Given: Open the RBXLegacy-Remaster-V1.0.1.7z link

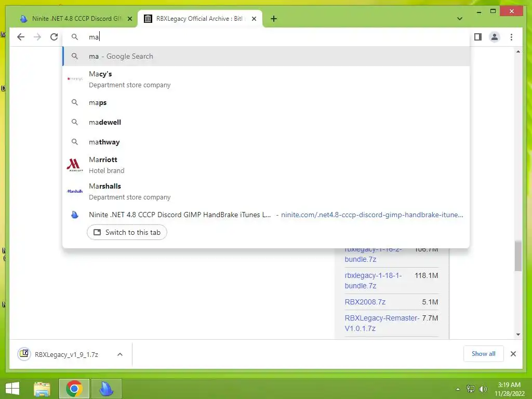Looking at the screenshot, I should click(x=382, y=323).
